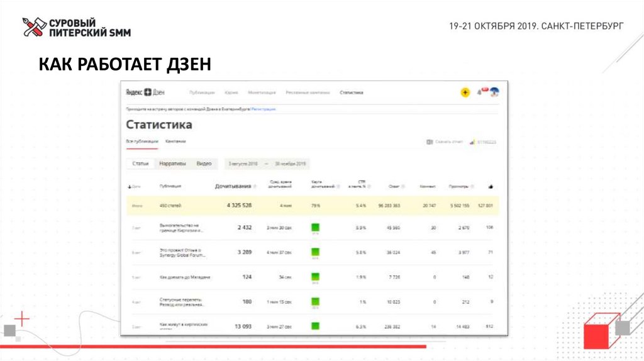Select the Видео filter tab
644x361 pixels.
coord(204,164)
